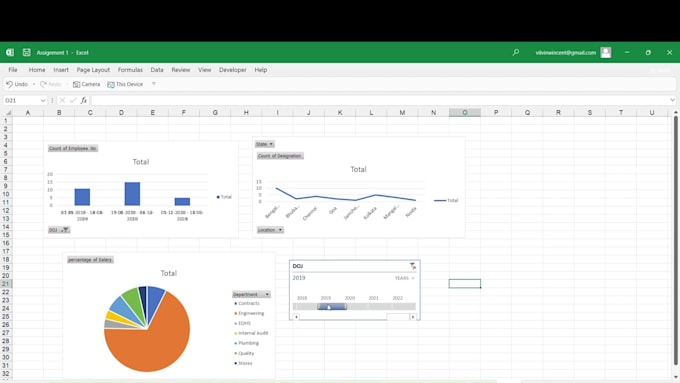Screen dimensions: 680x383
Task: Click the Insert Function fx icon
Action: [x=84, y=100]
